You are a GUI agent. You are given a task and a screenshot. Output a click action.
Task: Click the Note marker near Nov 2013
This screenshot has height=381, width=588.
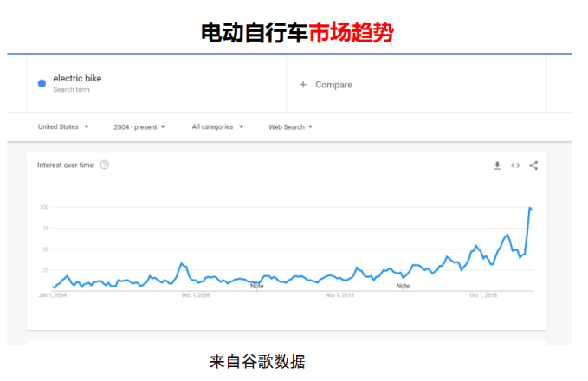click(403, 286)
